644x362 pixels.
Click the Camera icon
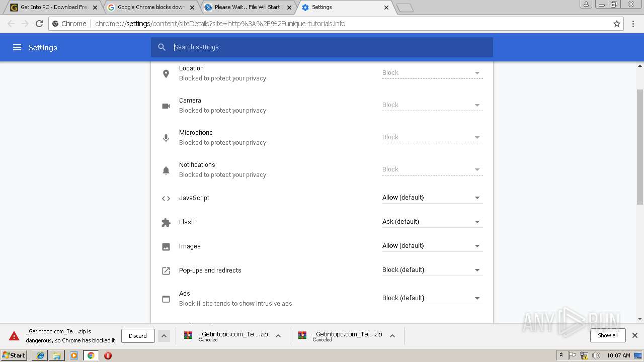[166, 106]
